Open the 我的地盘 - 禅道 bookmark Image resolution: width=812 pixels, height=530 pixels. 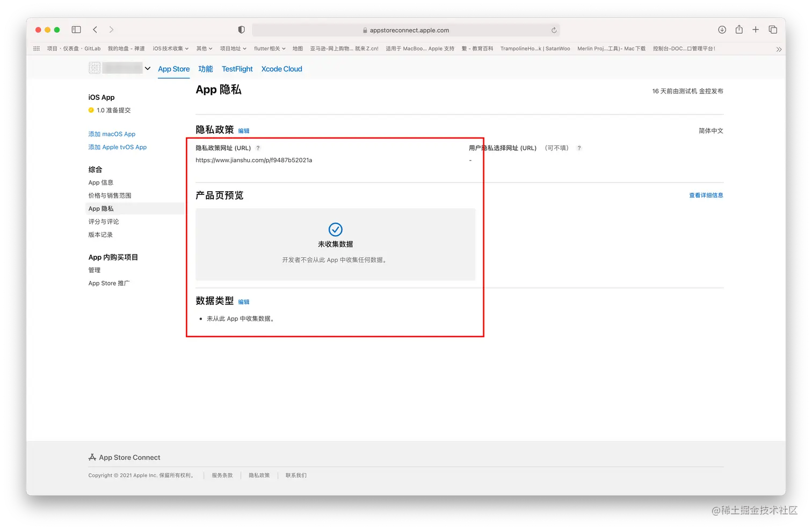(126, 48)
